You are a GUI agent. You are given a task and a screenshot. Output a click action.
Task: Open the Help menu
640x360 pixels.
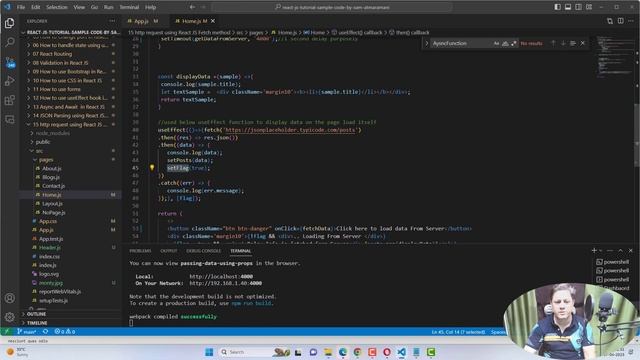pyautogui.click(x=151, y=7)
